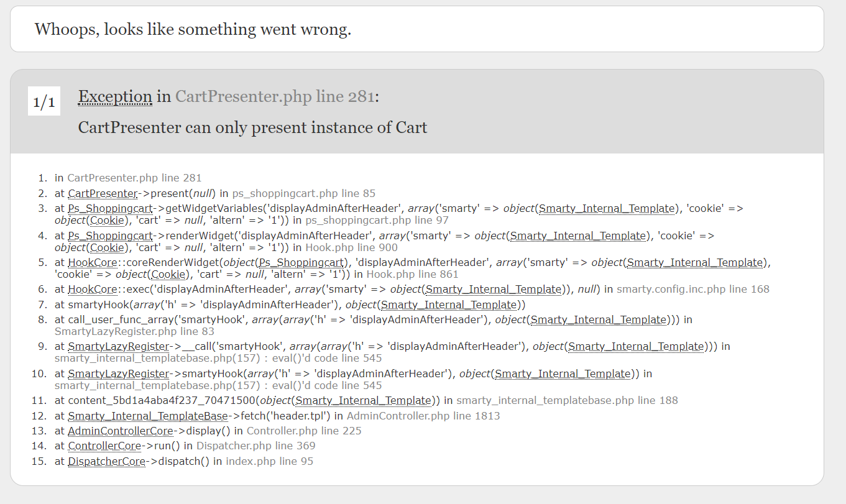
Task: Click the CartPresenter.php line 281 heading link
Action: click(275, 96)
